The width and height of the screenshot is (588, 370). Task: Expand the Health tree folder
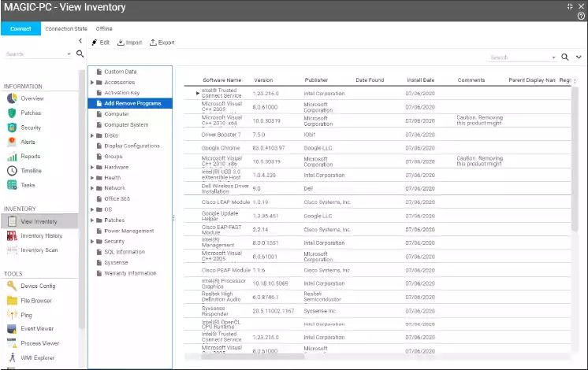[x=92, y=177]
